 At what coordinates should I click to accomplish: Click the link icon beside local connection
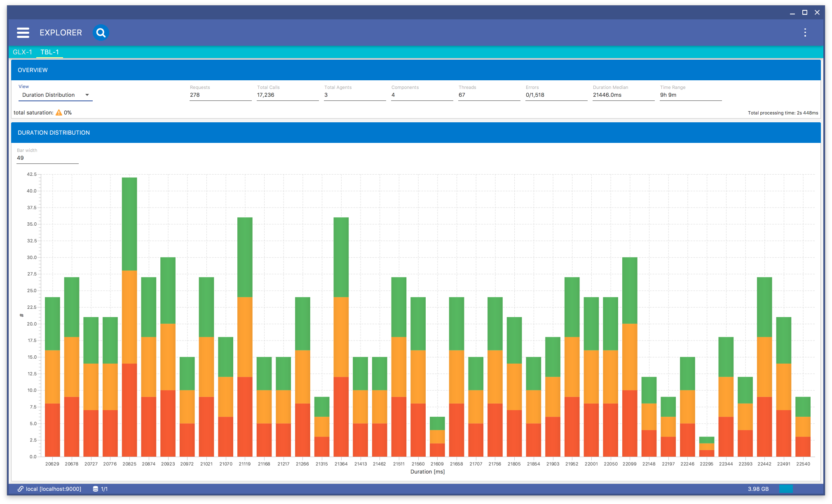click(x=20, y=489)
